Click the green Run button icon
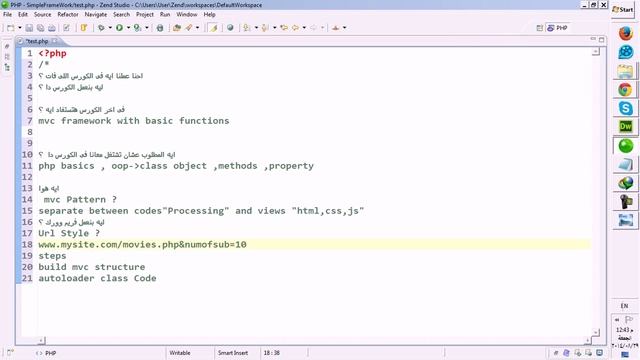 (119, 28)
